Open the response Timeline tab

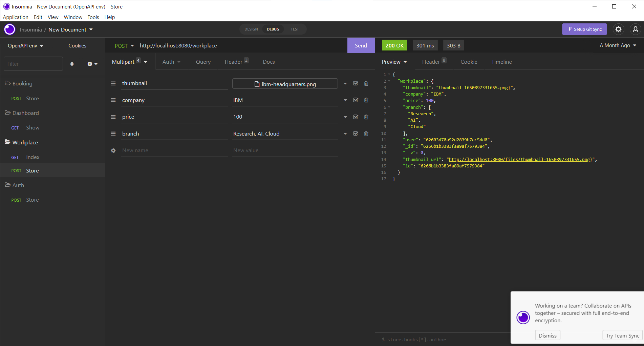click(501, 62)
